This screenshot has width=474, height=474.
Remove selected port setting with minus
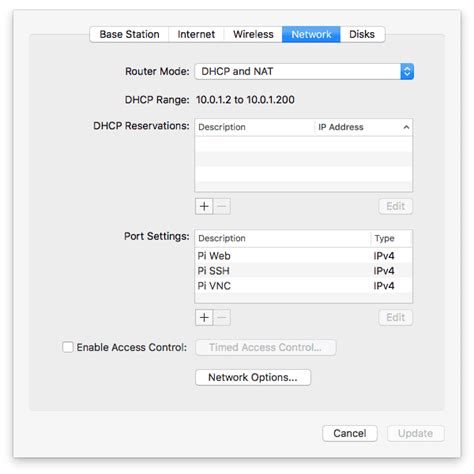pyautogui.click(x=222, y=317)
